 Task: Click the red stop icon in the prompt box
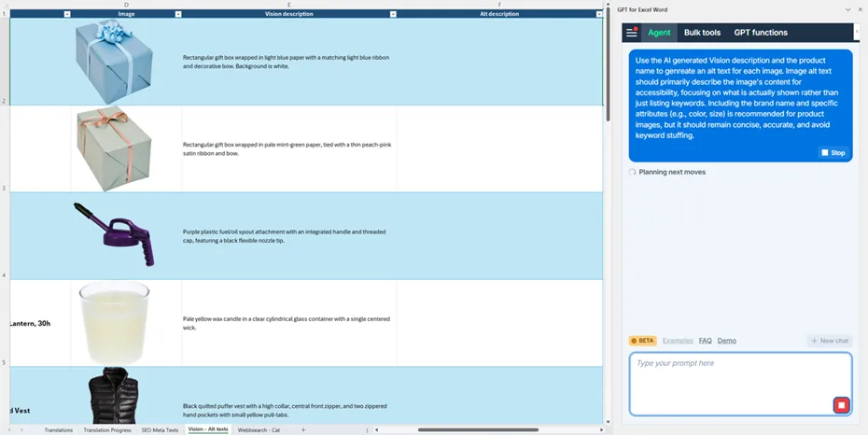pyautogui.click(x=841, y=405)
